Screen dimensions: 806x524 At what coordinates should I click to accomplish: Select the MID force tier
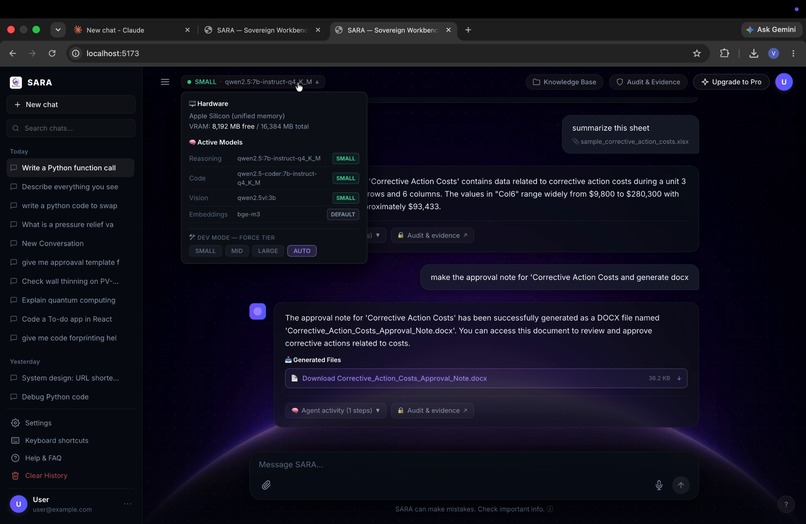[x=236, y=251]
